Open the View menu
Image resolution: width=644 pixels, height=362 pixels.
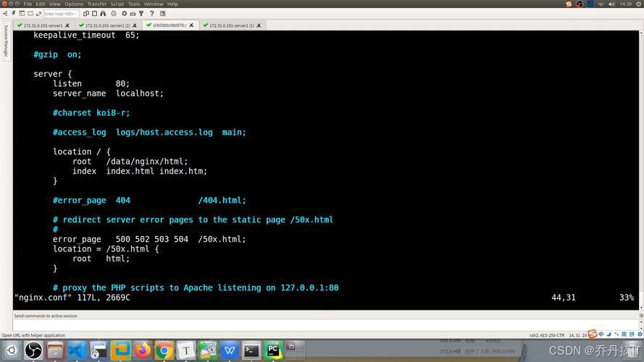pos(54,4)
